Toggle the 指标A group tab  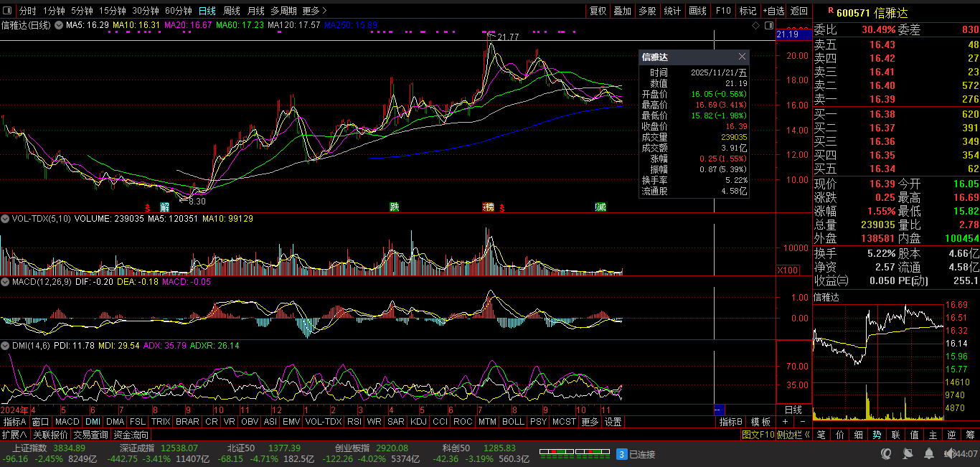tap(14, 422)
